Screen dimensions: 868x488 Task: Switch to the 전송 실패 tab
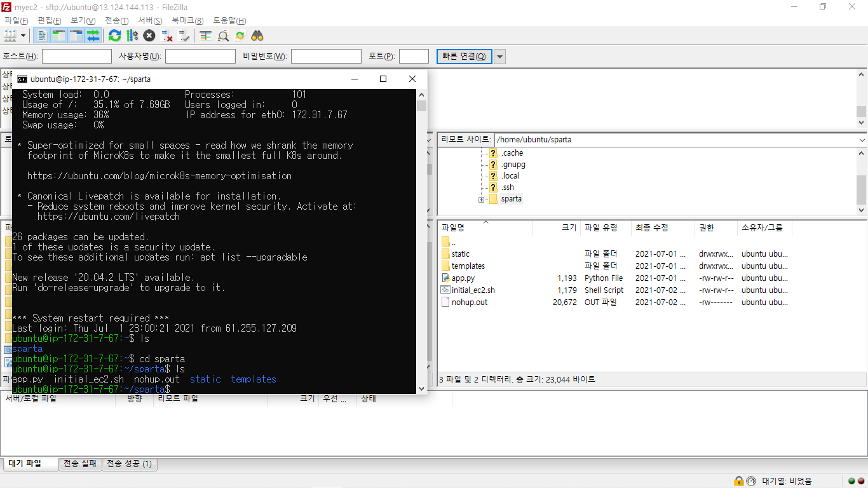click(79, 464)
